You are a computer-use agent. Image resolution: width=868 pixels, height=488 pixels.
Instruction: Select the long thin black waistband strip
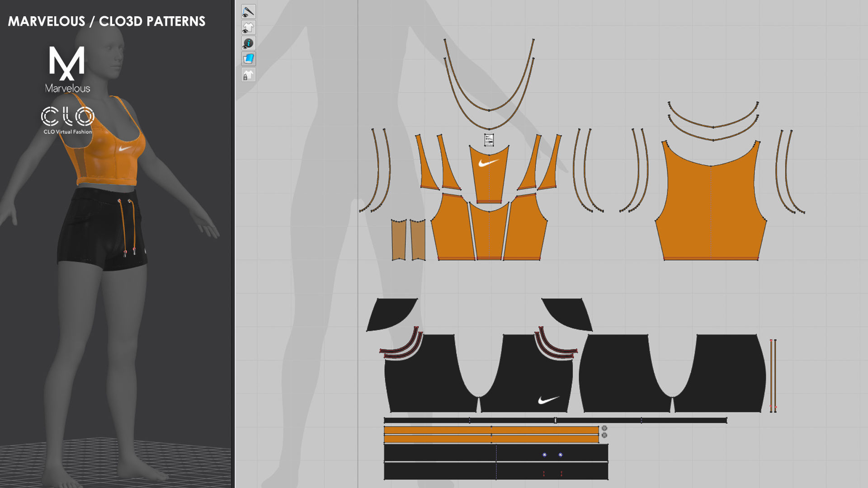555,420
